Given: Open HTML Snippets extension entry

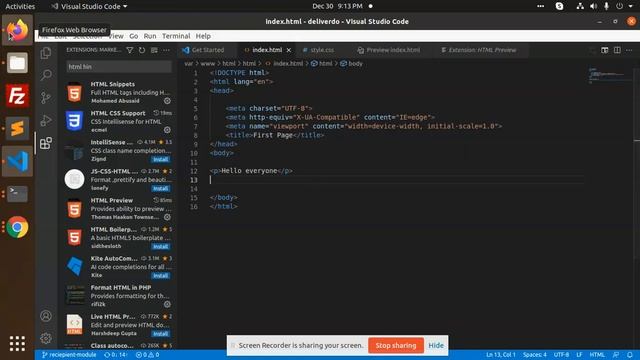Looking at the screenshot, I should click(118, 92).
